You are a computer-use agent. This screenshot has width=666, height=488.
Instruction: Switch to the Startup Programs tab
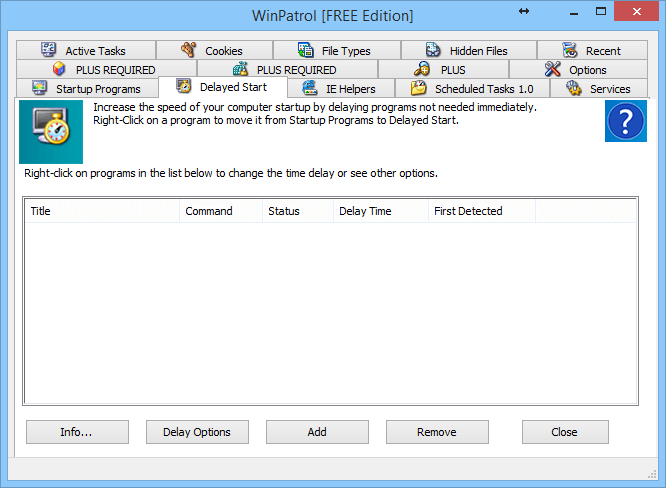87,88
